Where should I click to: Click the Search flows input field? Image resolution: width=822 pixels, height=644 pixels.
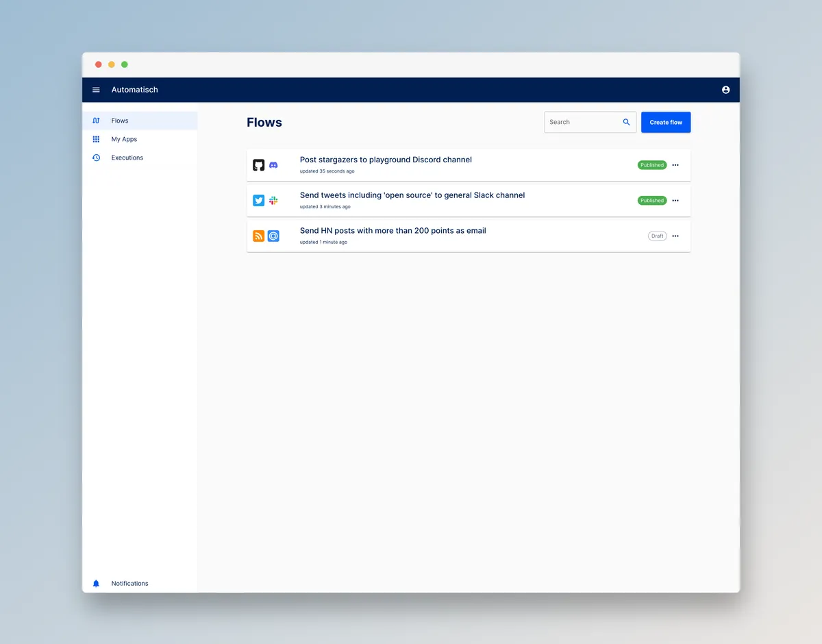click(582, 122)
